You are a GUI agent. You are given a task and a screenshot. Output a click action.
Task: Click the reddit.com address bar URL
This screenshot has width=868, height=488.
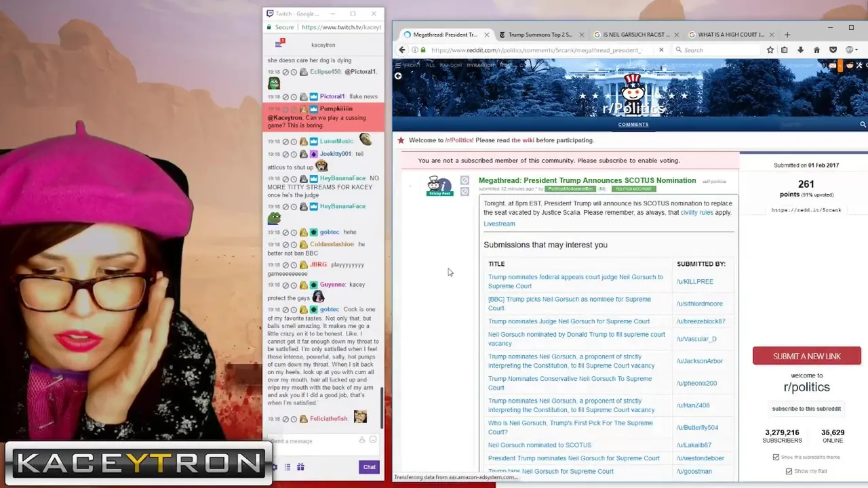[x=536, y=50]
